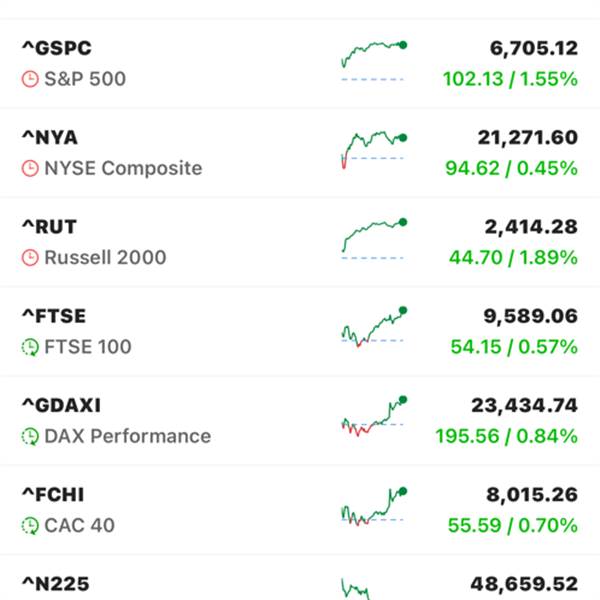Click the green clock icon beside CAC 40
Viewport: 600px width, 600px height.
(31, 525)
